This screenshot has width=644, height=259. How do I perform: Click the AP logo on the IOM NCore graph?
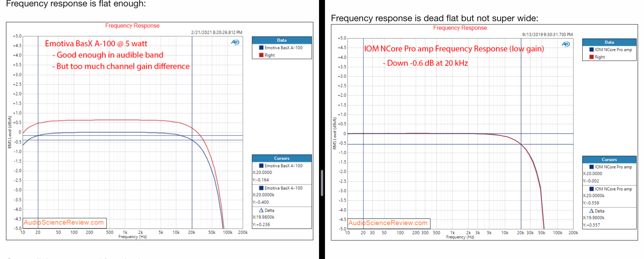[x=566, y=44]
